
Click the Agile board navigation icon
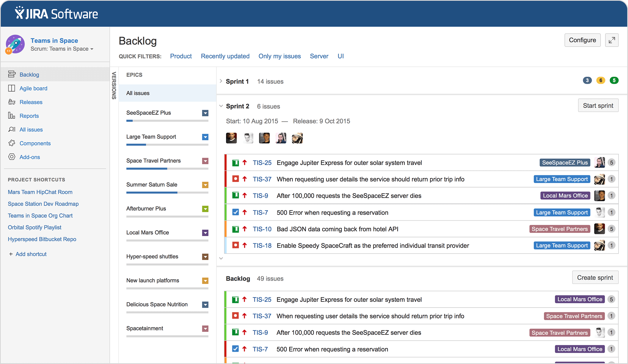point(12,88)
